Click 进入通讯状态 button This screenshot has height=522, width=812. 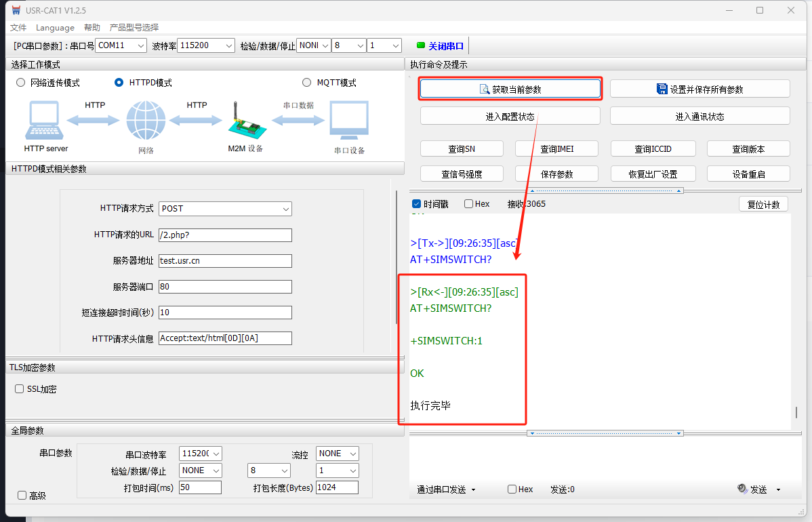point(699,116)
